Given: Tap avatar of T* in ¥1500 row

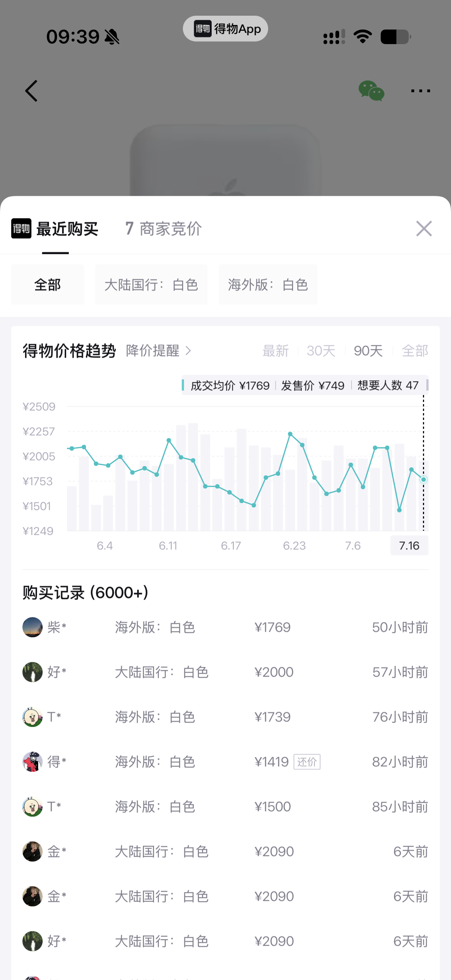Looking at the screenshot, I should pyautogui.click(x=33, y=807).
